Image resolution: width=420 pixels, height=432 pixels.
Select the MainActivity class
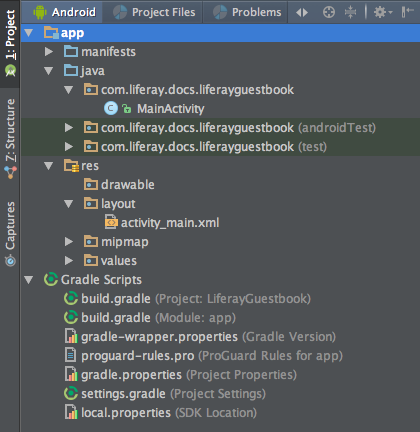tap(171, 109)
